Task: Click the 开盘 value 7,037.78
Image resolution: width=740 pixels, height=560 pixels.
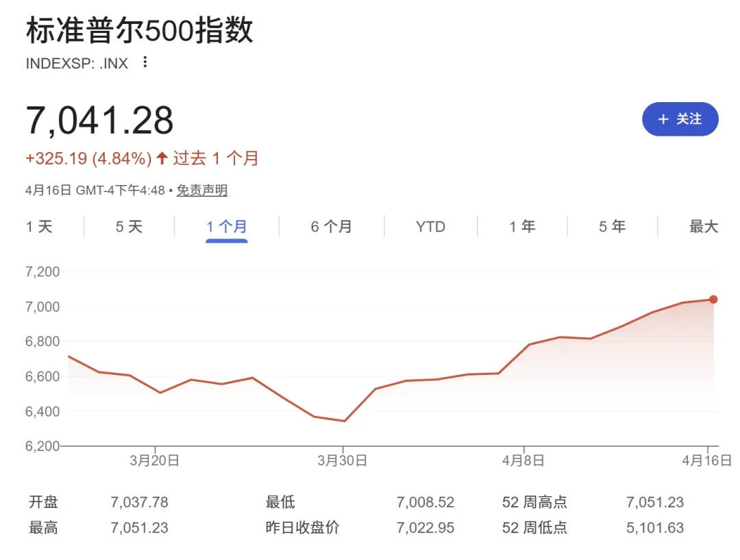Action: coord(139,502)
